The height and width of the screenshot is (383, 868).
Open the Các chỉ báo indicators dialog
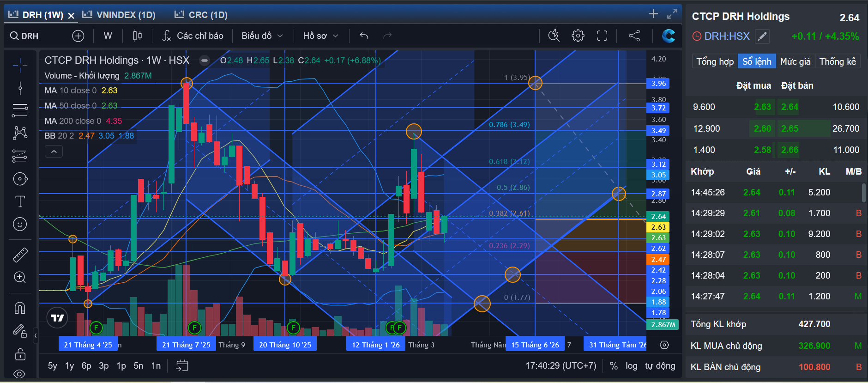(x=193, y=36)
